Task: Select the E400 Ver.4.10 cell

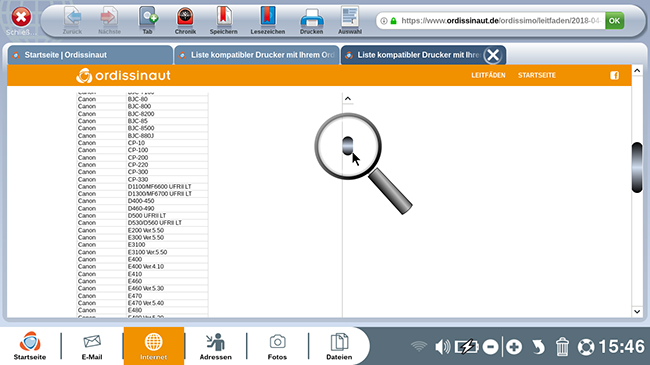Action: [167, 266]
